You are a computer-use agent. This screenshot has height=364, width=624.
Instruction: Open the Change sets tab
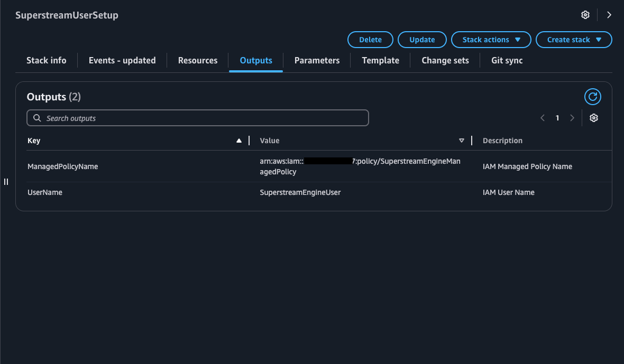click(x=445, y=60)
